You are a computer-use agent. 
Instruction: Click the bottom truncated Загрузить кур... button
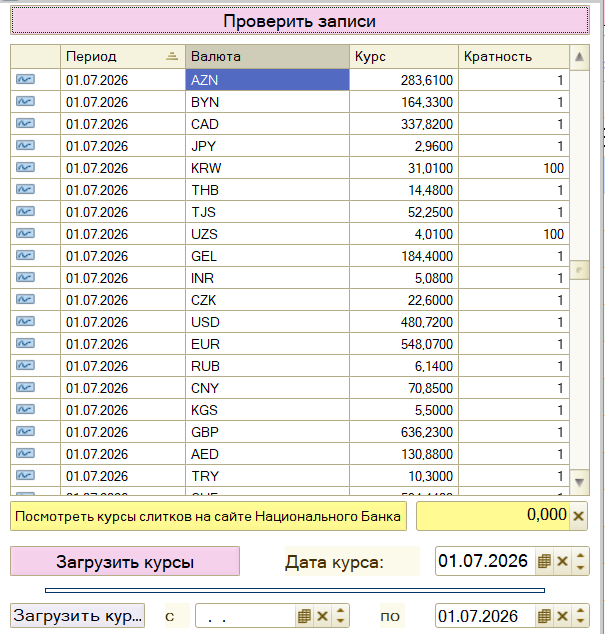coord(78,615)
